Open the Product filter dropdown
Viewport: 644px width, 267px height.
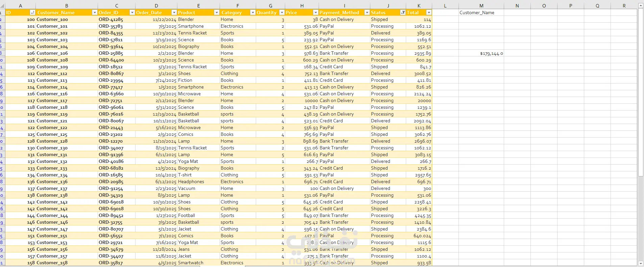217,13
